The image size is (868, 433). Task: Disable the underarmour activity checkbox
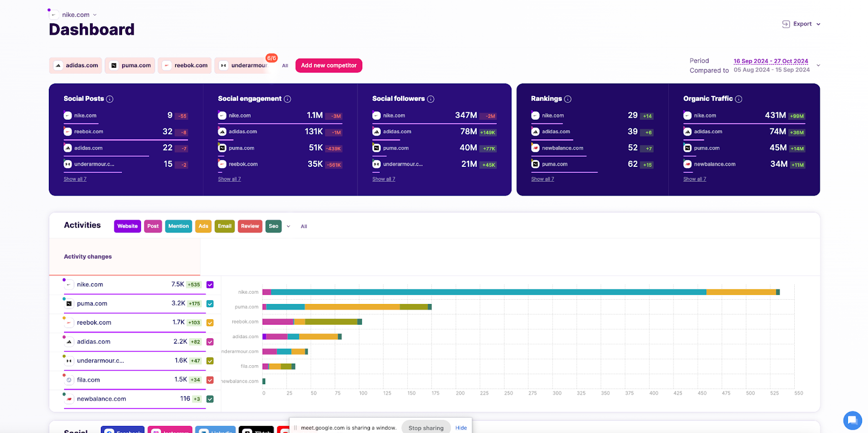click(210, 361)
